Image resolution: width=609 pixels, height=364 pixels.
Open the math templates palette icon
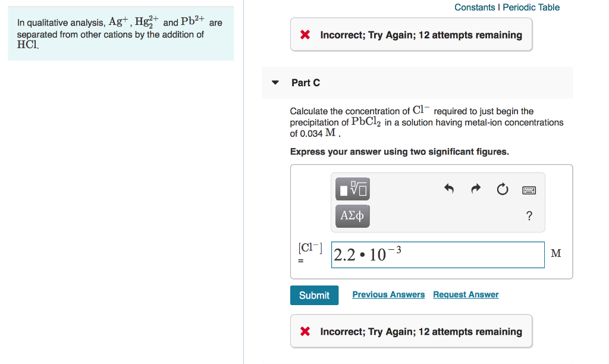click(x=352, y=189)
